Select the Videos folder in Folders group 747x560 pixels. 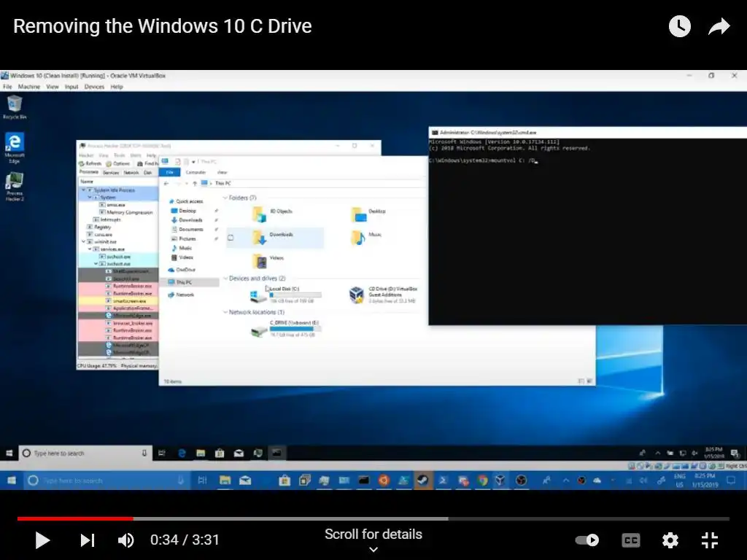pos(268,260)
